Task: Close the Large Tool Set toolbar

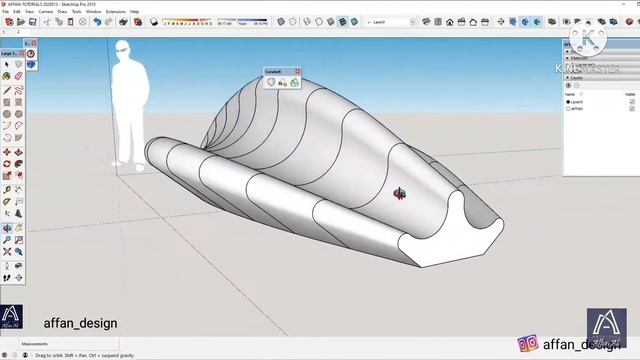Action: point(22,53)
